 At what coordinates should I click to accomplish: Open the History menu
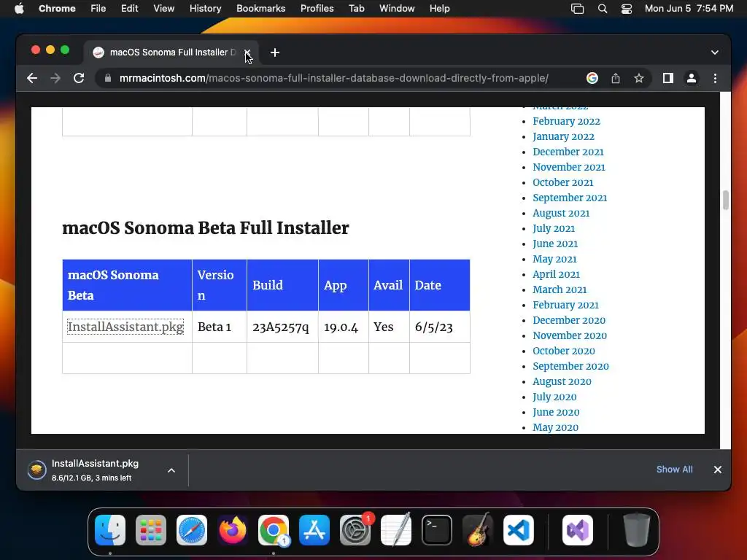pyautogui.click(x=205, y=9)
